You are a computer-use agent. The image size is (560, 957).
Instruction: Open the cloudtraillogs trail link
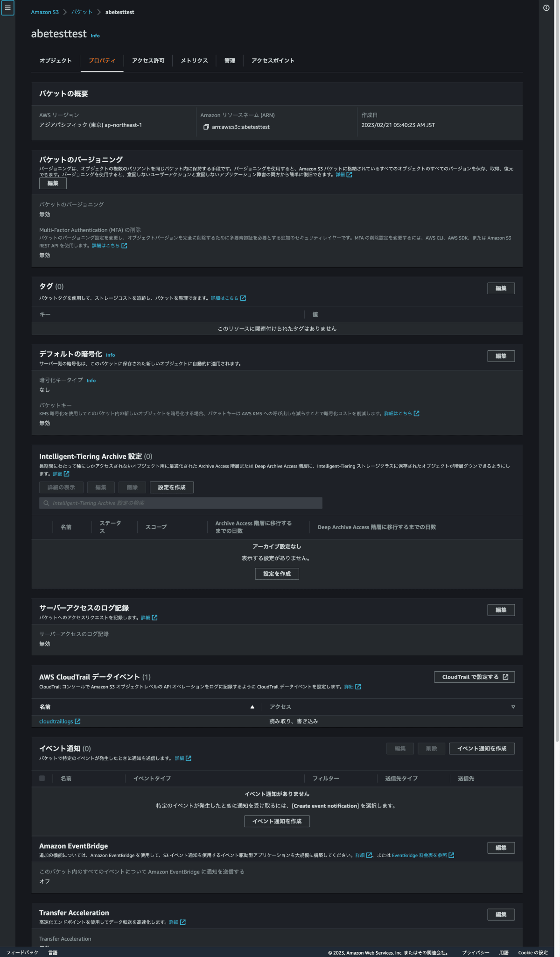56,722
